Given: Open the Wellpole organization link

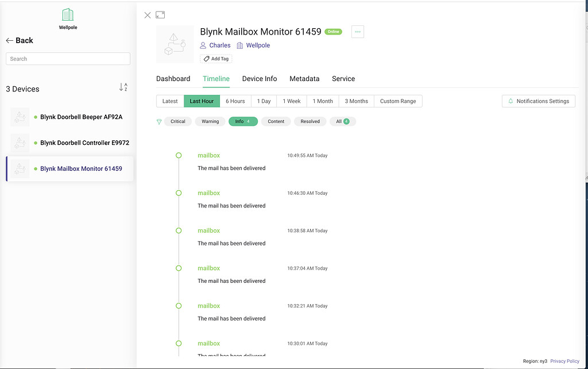Looking at the screenshot, I should (258, 45).
